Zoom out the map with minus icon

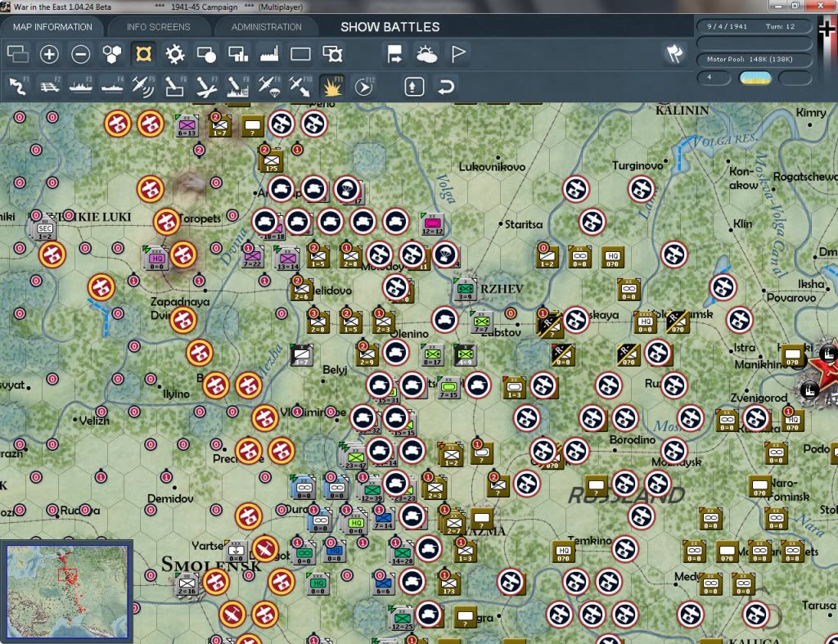[x=81, y=54]
